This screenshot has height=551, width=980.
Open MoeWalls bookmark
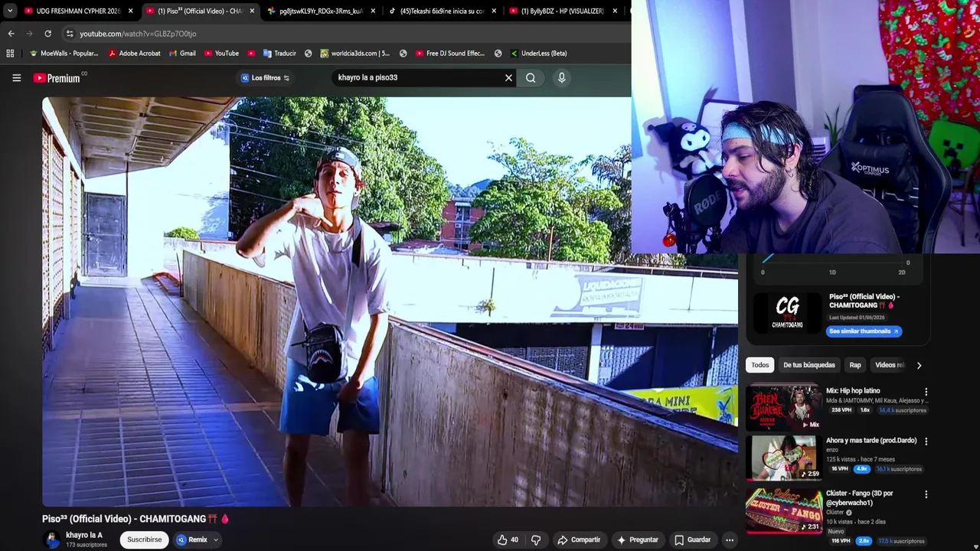click(x=63, y=54)
